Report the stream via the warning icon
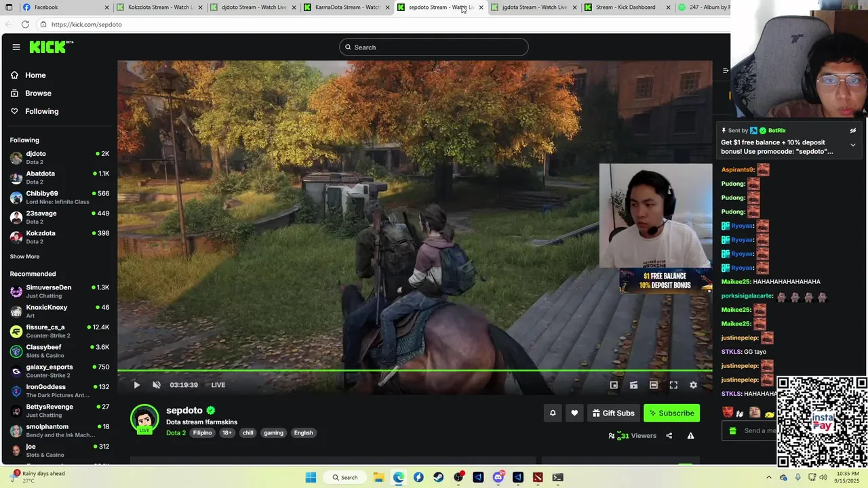 [x=690, y=436]
